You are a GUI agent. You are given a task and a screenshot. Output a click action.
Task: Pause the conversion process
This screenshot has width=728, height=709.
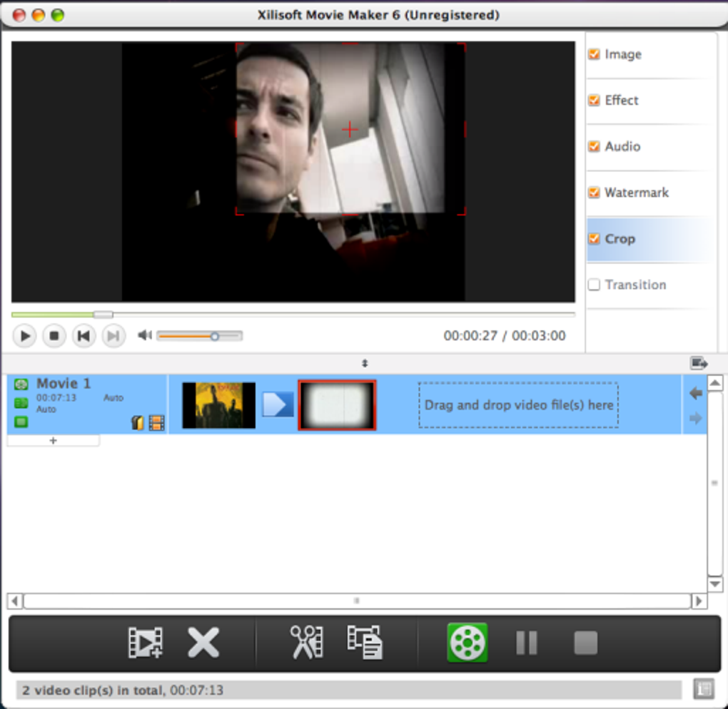[x=527, y=643]
